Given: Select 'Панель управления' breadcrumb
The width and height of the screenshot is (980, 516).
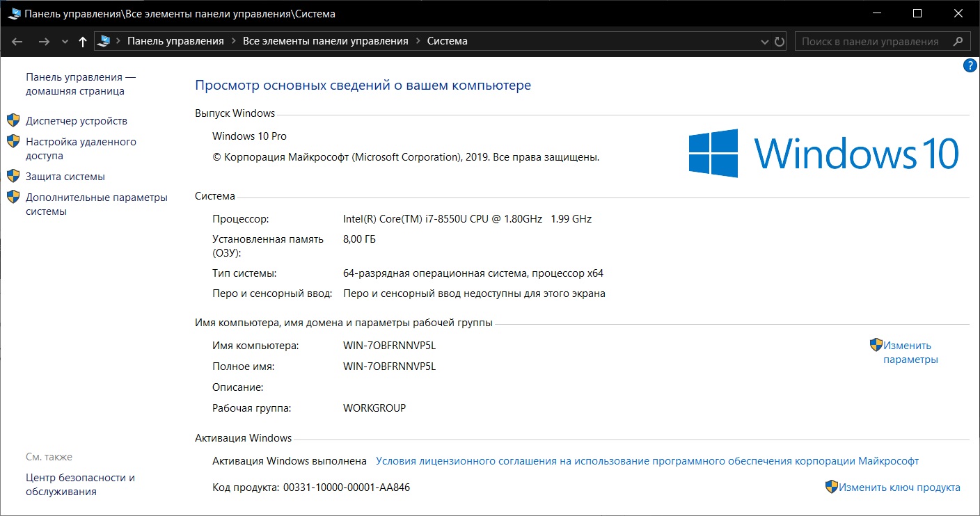Looking at the screenshot, I should pyautogui.click(x=175, y=41).
